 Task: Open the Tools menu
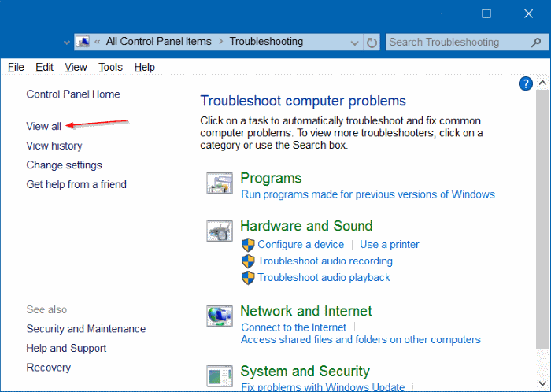click(110, 67)
